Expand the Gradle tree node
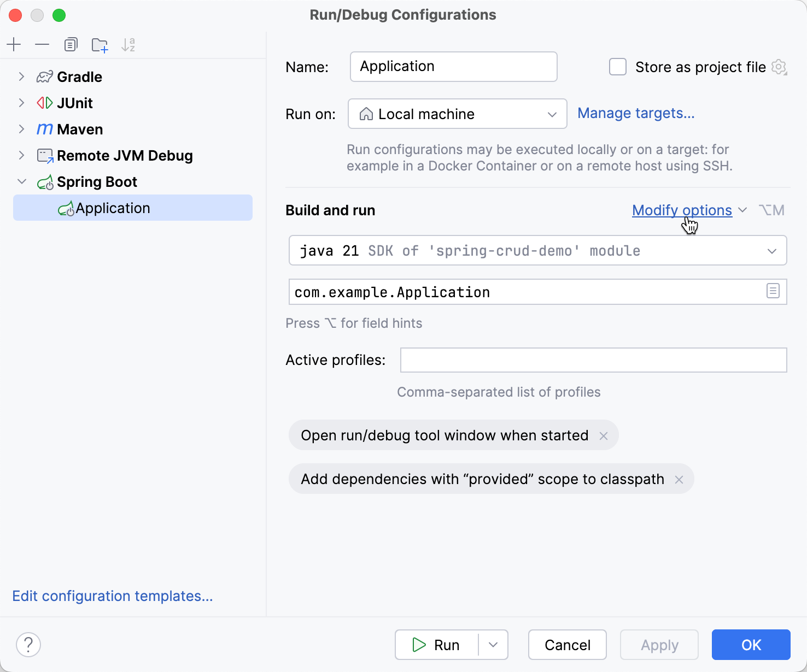Image resolution: width=807 pixels, height=672 pixels. (x=21, y=76)
